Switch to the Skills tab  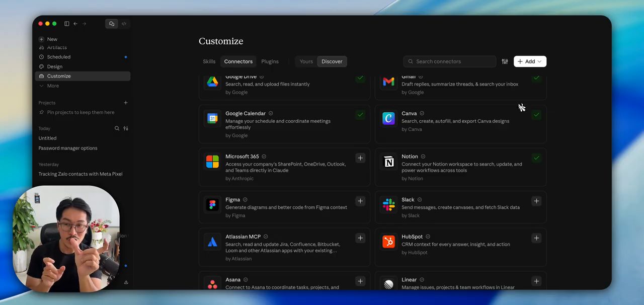point(209,61)
